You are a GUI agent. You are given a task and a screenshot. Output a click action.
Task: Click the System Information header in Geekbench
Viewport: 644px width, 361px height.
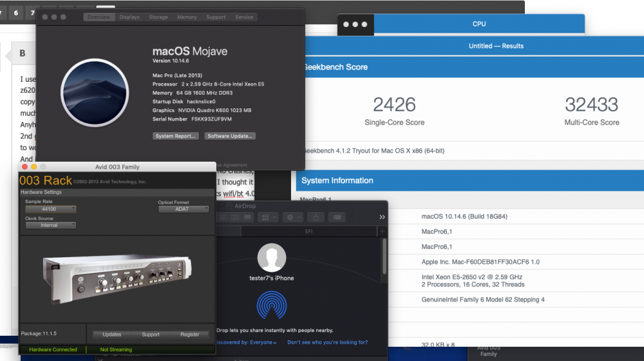[337, 180]
